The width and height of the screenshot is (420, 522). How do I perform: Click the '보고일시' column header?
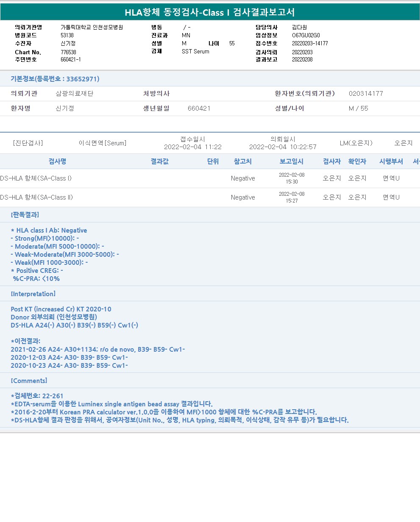pyautogui.click(x=292, y=161)
